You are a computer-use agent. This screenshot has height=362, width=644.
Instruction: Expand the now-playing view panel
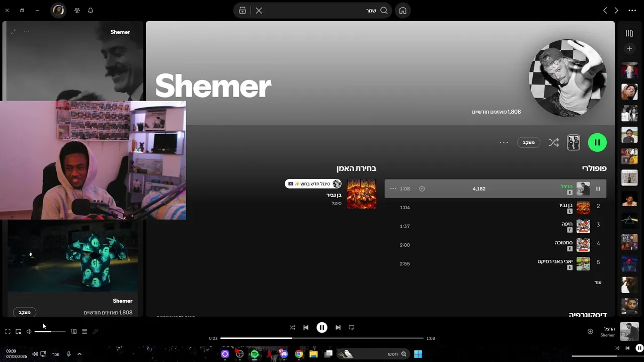coord(13,32)
